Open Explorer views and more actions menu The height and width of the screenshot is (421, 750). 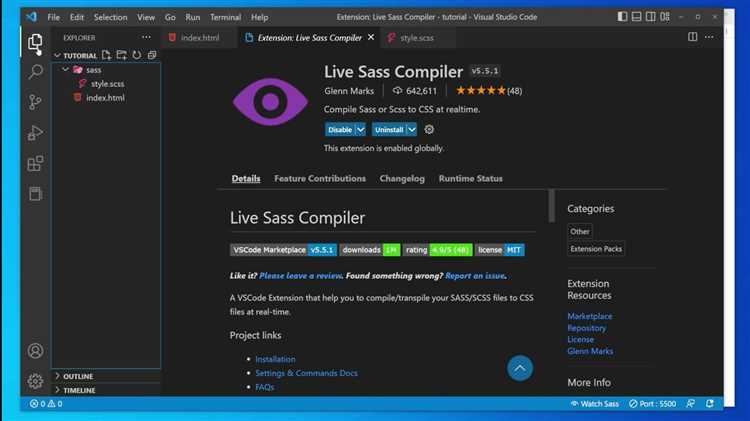pyautogui.click(x=146, y=37)
